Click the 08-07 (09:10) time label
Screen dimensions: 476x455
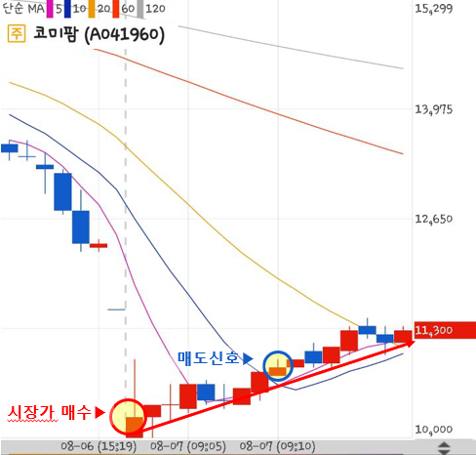point(277,446)
